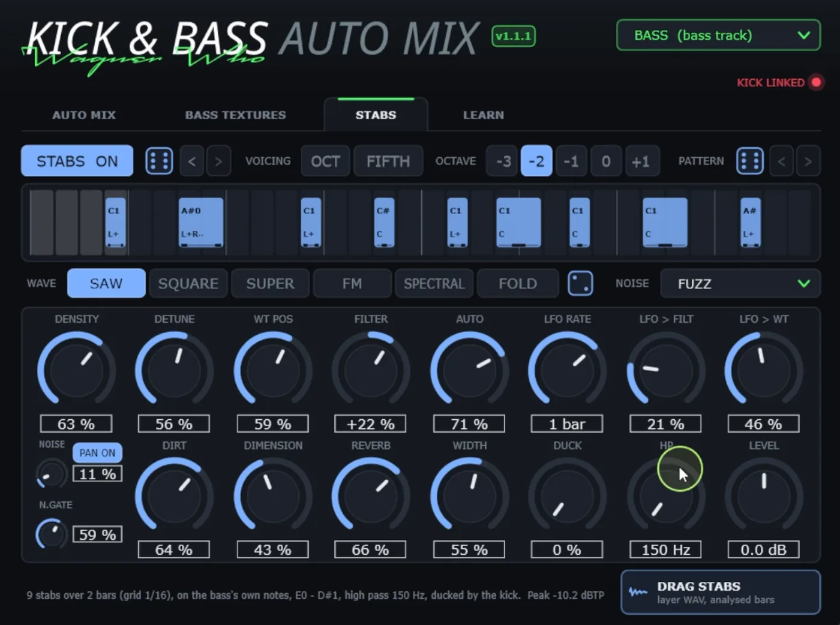Go to next stab preset next to the stabs dice
Image resolution: width=840 pixels, height=625 pixels.
tap(218, 161)
